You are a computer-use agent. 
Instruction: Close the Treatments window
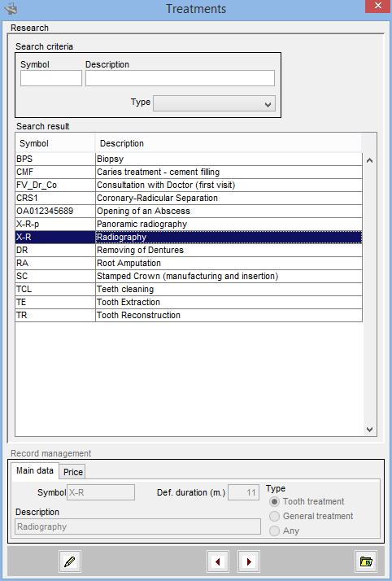point(377,7)
